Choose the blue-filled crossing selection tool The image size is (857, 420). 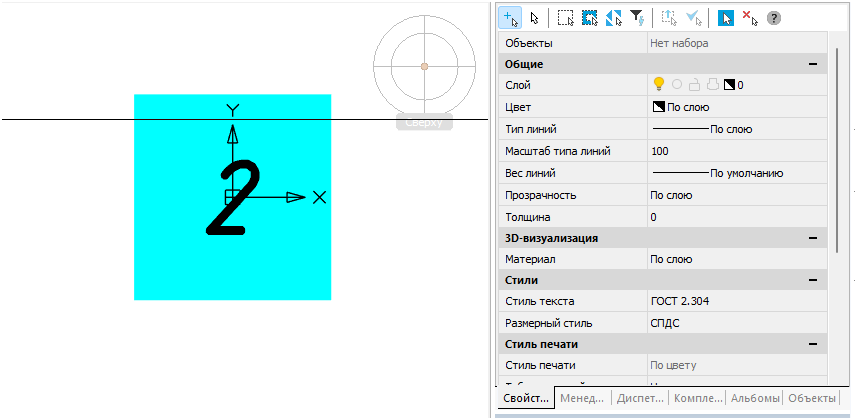(x=590, y=19)
